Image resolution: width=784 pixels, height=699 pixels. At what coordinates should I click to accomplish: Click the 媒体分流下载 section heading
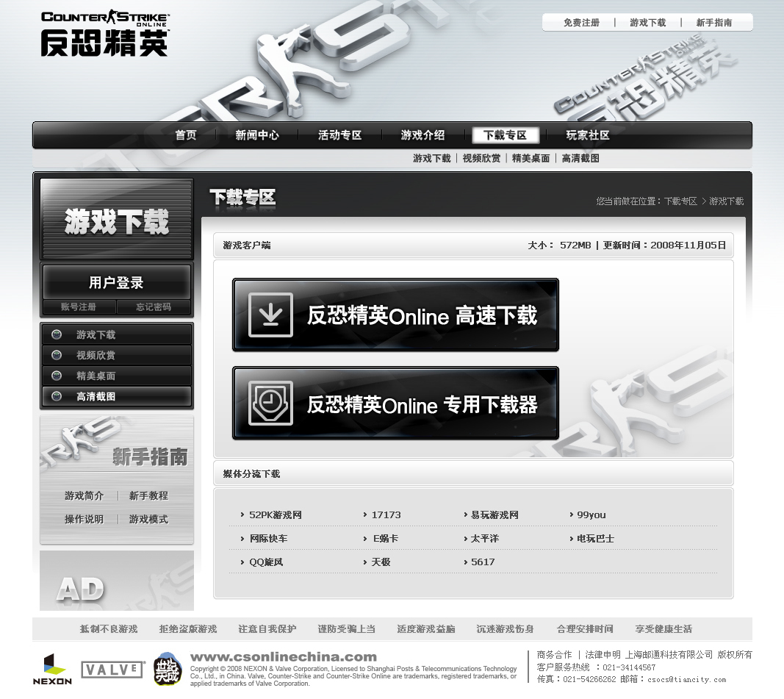251,473
